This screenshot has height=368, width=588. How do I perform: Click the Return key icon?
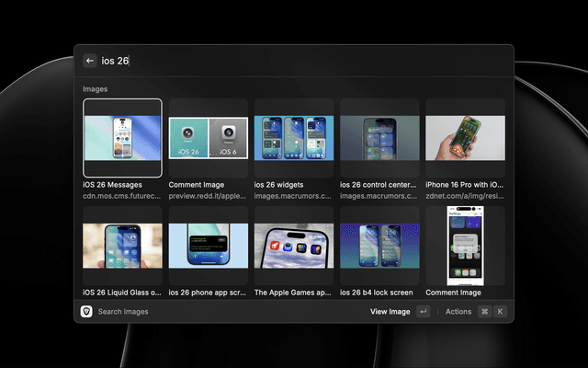(x=423, y=312)
